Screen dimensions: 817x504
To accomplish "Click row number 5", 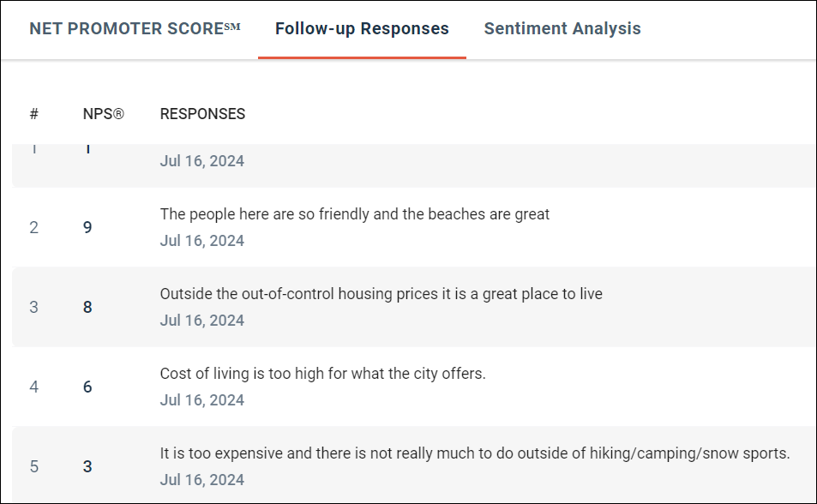I will tap(34, 466).
